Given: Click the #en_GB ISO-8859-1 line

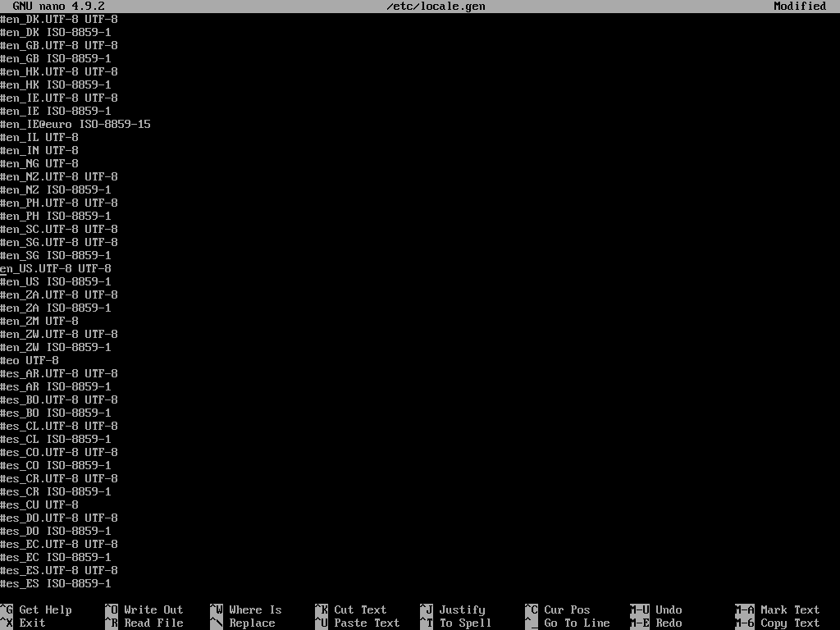Looking at the screenshot, I should click(x=56, y=58).
